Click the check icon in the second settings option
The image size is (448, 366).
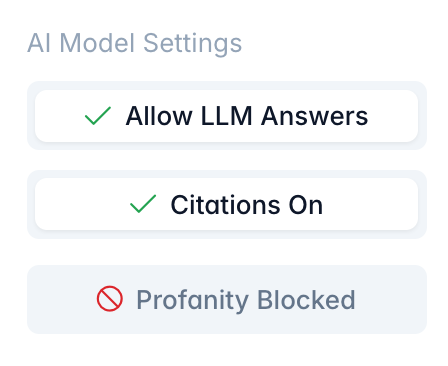click(x=143, y=204)
